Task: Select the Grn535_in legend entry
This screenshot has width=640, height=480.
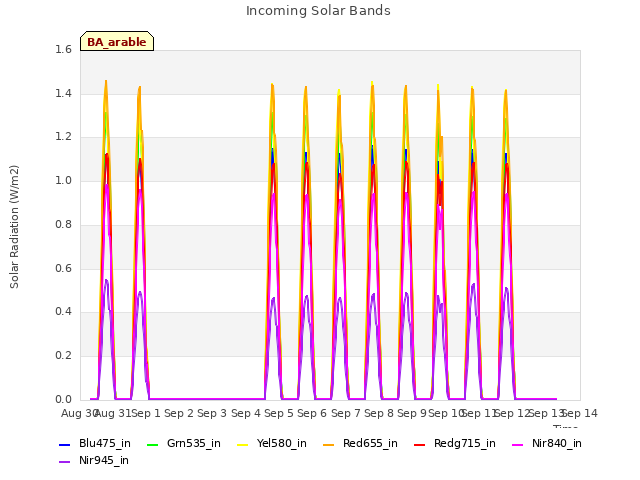Action: pos(184,444)
